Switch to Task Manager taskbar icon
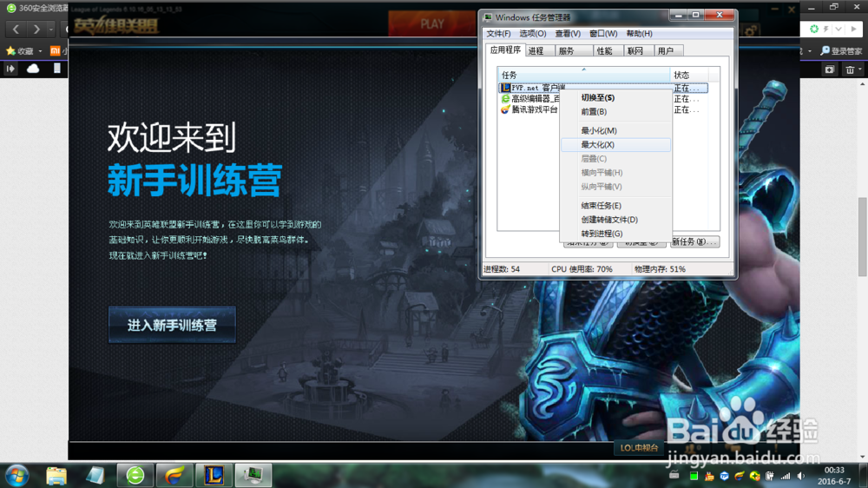 (253, 475)
